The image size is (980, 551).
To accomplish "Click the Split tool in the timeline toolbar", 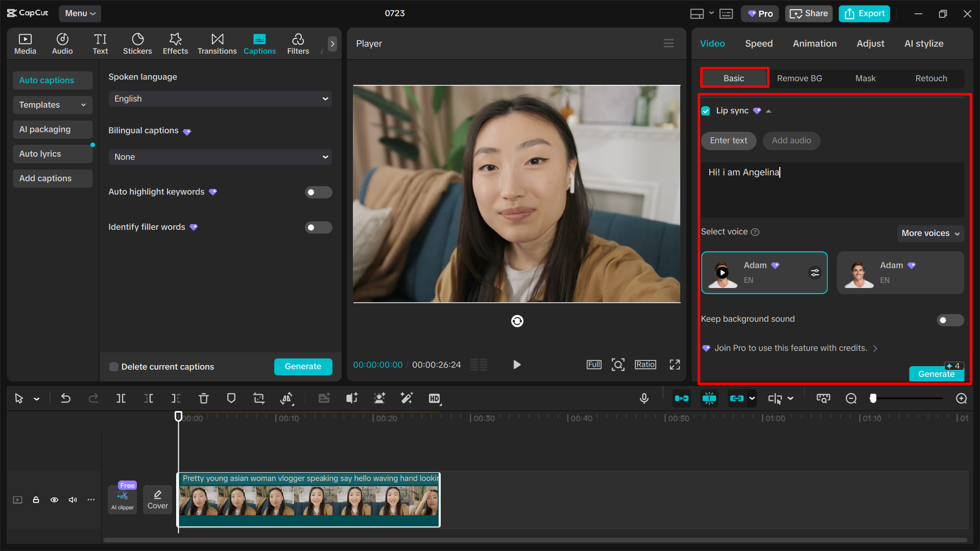I will 121,398.
